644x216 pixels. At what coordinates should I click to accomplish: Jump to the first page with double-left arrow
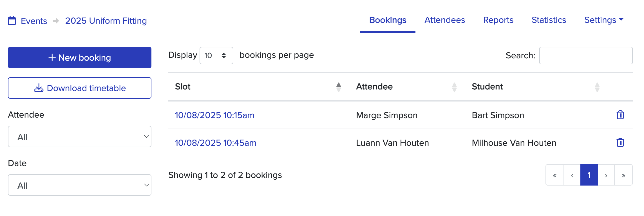[x=555, y=175]
